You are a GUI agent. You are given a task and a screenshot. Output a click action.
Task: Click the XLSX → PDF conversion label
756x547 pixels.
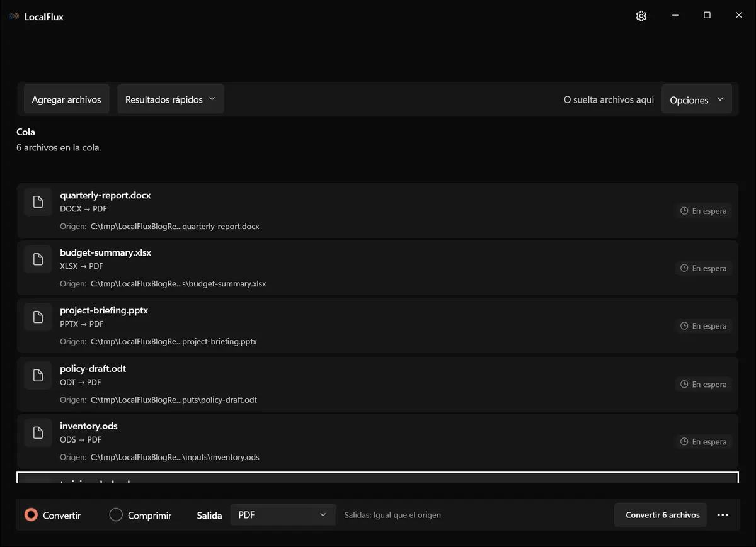(x=81, y=266)
